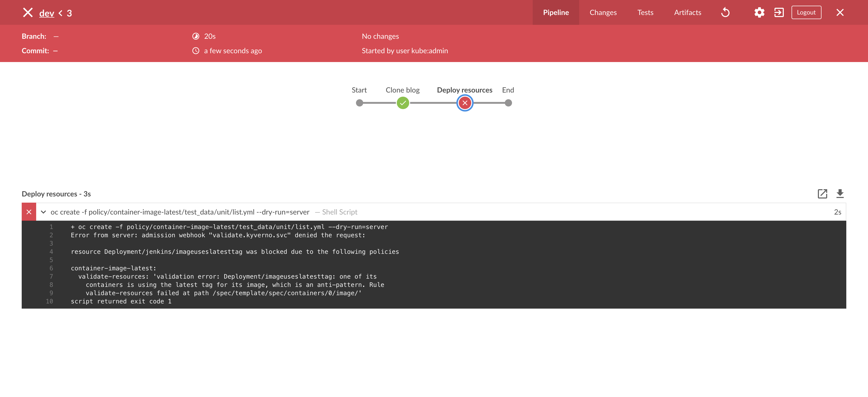Click red failed step indicator icon
The image size is (868, 397).
point(29,212)
